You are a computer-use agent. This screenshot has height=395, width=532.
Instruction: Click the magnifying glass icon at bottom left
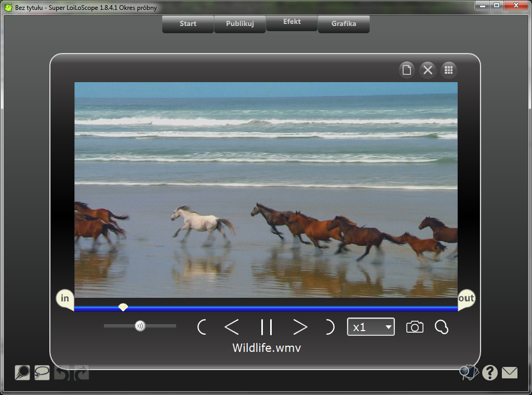22,373
